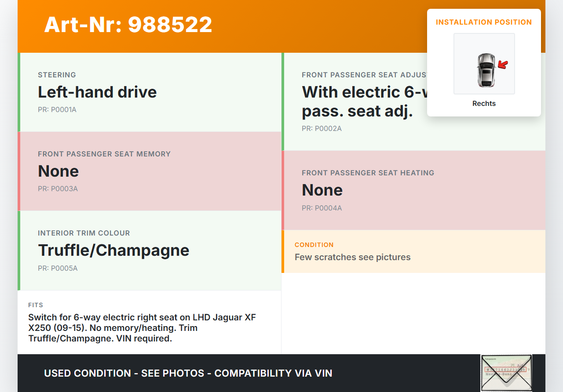Viewport: 563px width, 392px height.
Task: Select the Left-hand drive value
Action: (x=97, y=92)
